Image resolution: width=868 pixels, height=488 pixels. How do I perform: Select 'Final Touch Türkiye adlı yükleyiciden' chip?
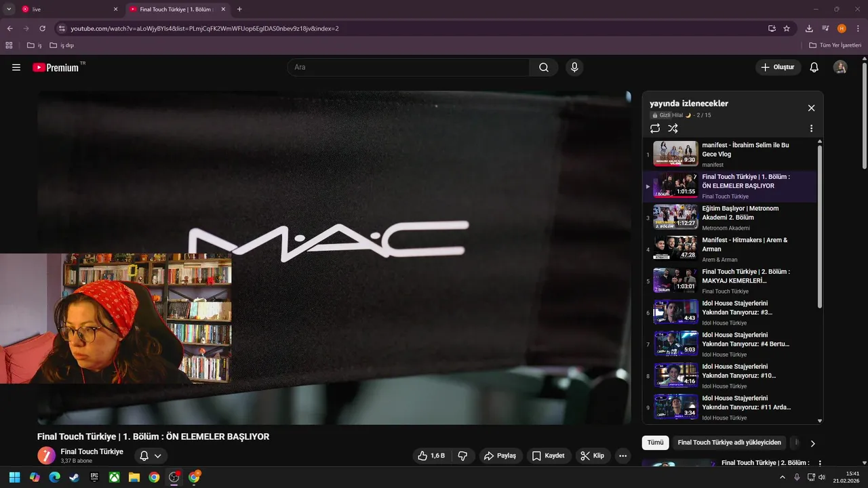(729, 443)
